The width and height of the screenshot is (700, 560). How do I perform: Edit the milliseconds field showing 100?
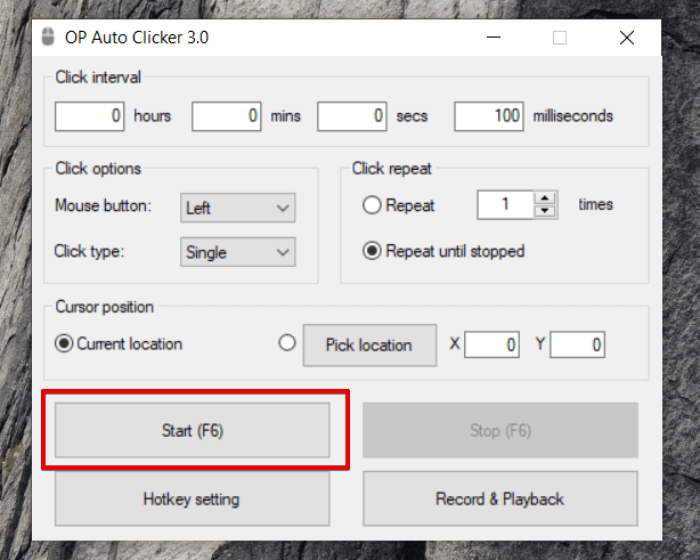[489, 116]
